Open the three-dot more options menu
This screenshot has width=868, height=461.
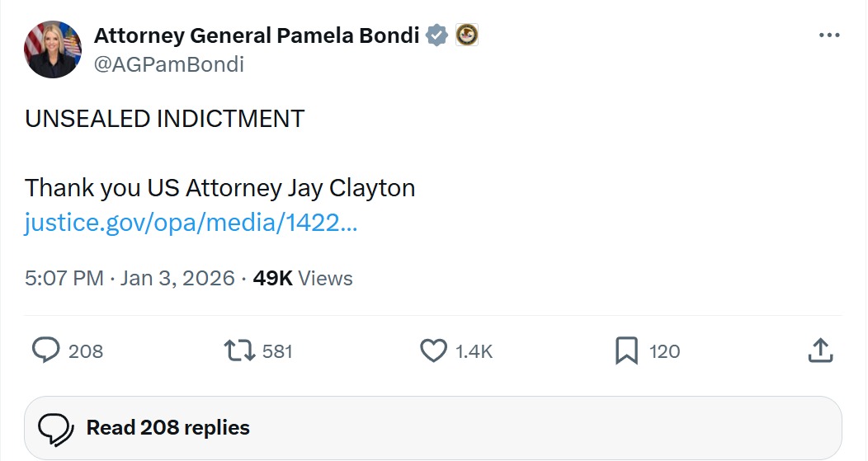click(828, 35)
